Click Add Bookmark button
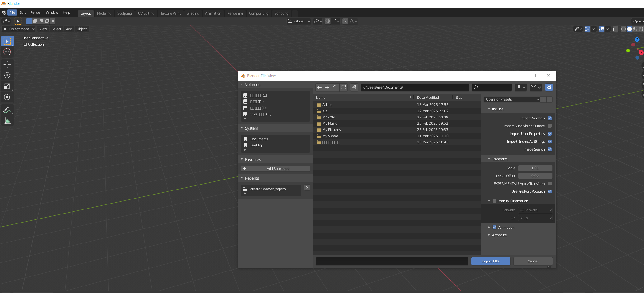The image size is (644, 293). 275,169
